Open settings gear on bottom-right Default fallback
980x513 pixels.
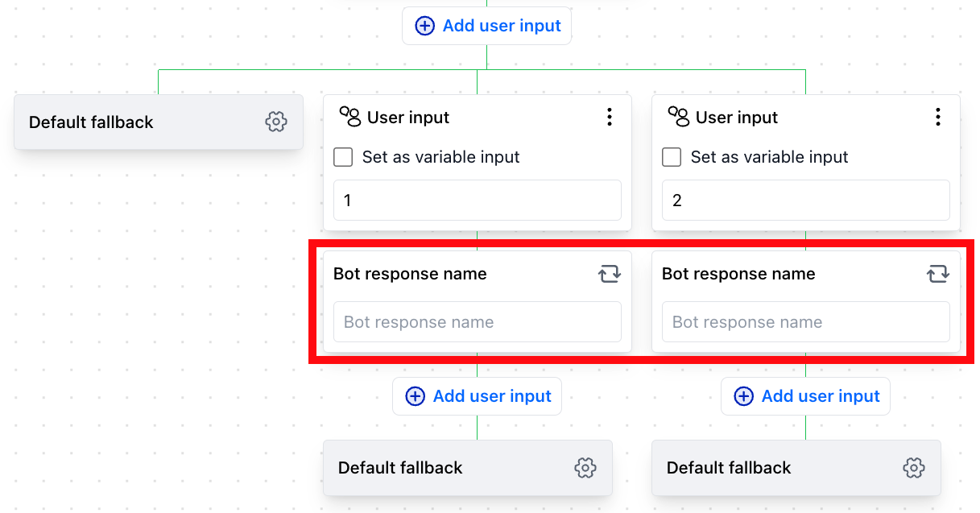click(914, 467)
